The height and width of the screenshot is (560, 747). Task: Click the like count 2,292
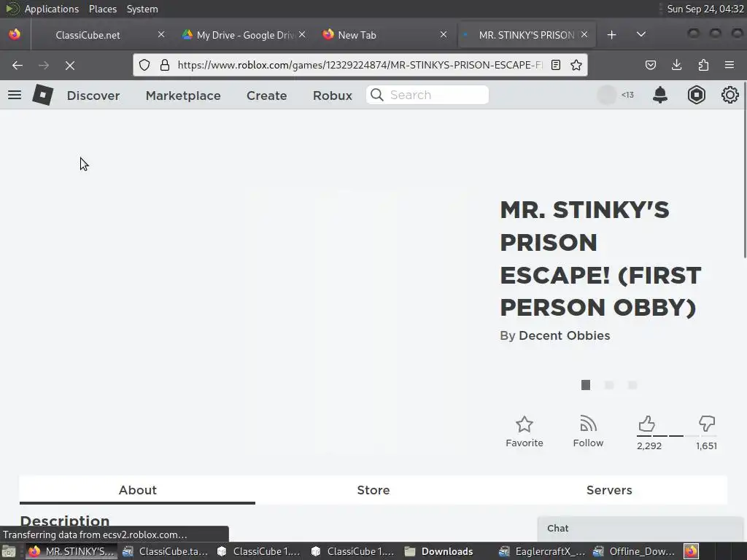(x=649, y=446)
